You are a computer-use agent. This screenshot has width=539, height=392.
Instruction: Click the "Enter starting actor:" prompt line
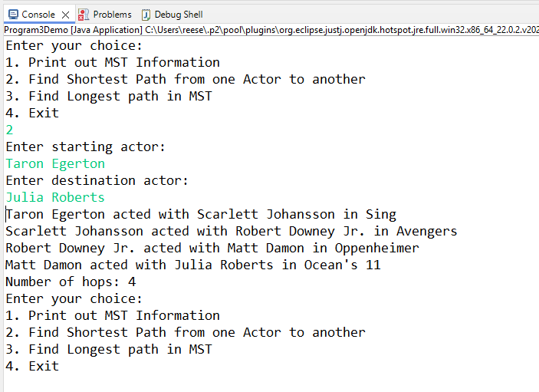(85, 147)
